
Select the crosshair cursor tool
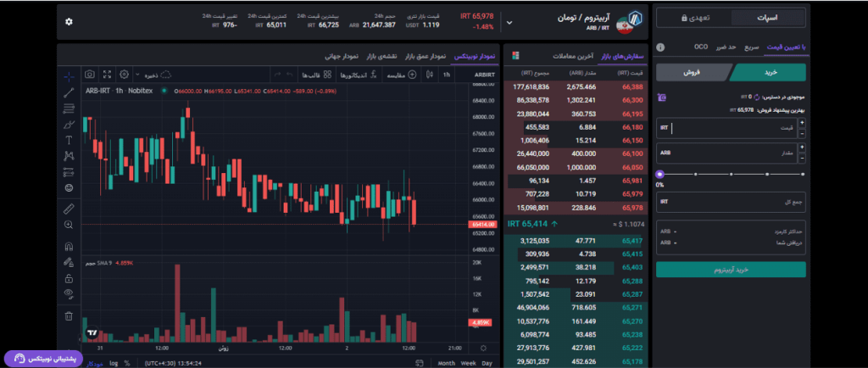69,76
